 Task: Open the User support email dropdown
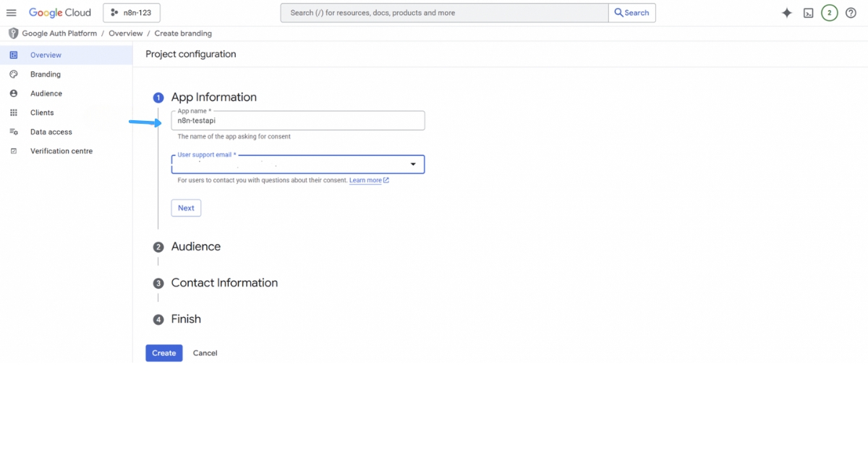point(414,164)
